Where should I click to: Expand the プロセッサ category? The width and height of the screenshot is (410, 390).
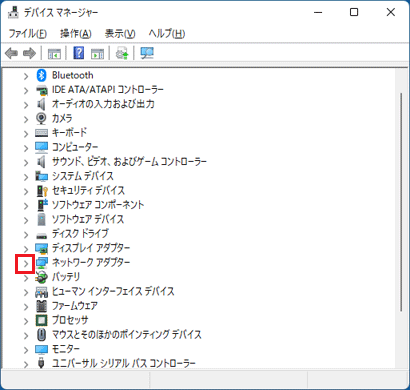pos(26,321)
